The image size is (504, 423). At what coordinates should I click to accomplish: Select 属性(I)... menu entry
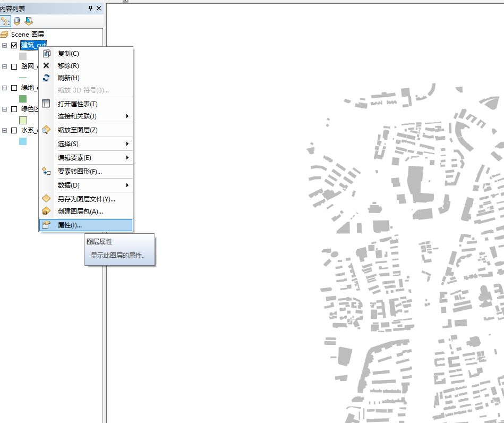tap(70, 225)
